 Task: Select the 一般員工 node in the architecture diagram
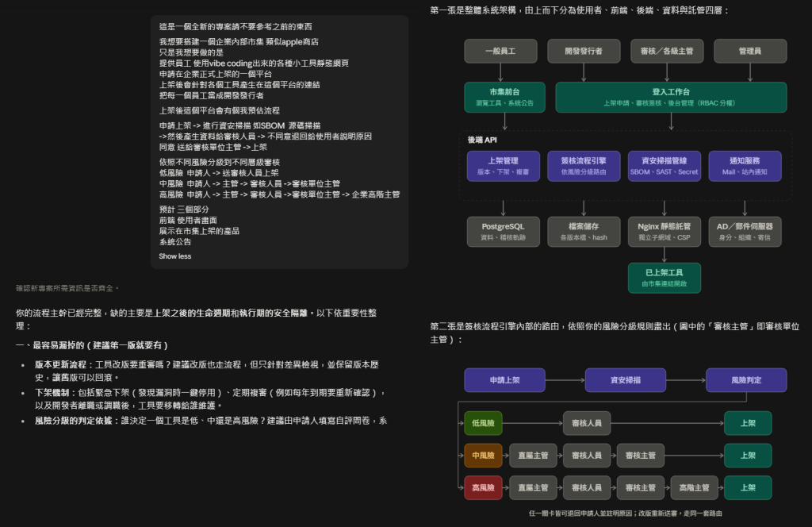pos(500,52)
